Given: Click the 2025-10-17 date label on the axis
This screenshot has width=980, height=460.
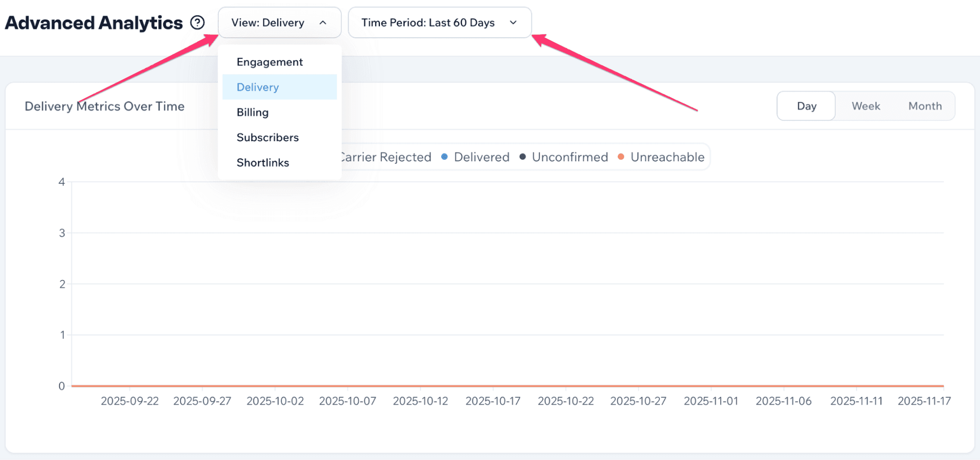Looking at the screenshot, I should click(x=493, y=400).
